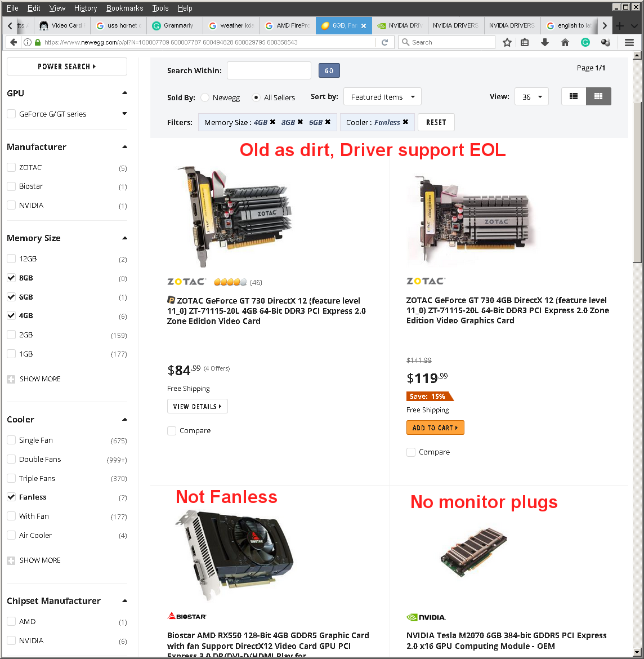The width and height of the screenshot is (644, 659).
Task: Click the first ZOTAC GT 730 product image
Action: (x=234, y=216)
